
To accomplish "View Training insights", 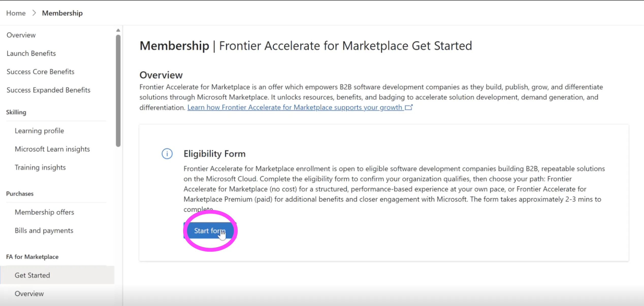I will 40,167.
